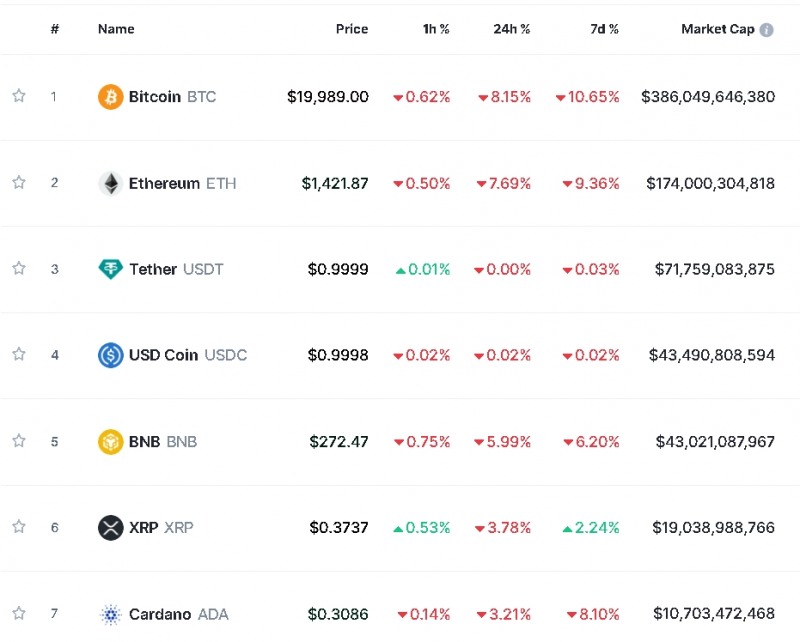Add Tether to watchlist with star
This screenshot has width=800, height=642.
(x=19, y=268)
